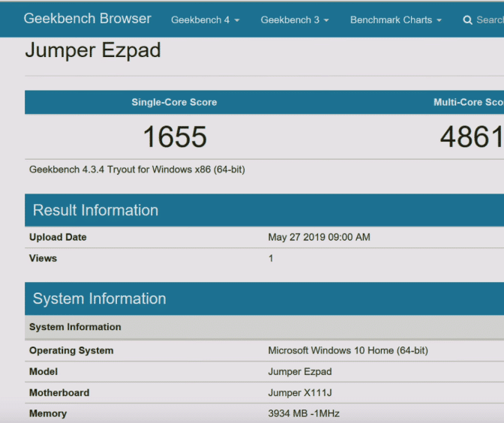Screen dimensions: 504x423
Task: Click the Geekbench 4.3.4 Tryout version text
Action: (137, 169)
